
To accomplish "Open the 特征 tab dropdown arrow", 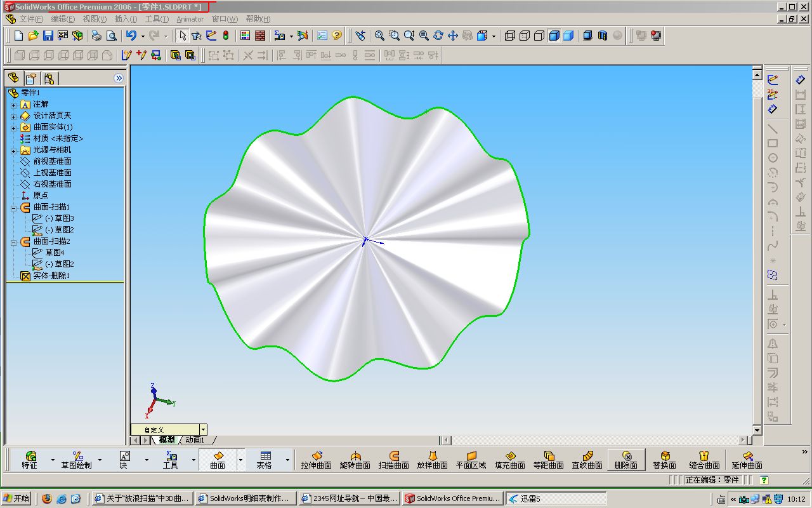I will click(53, 460).
